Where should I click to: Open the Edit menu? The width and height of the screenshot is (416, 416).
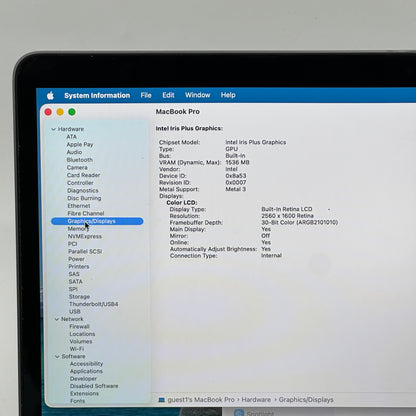pos(168,95)
